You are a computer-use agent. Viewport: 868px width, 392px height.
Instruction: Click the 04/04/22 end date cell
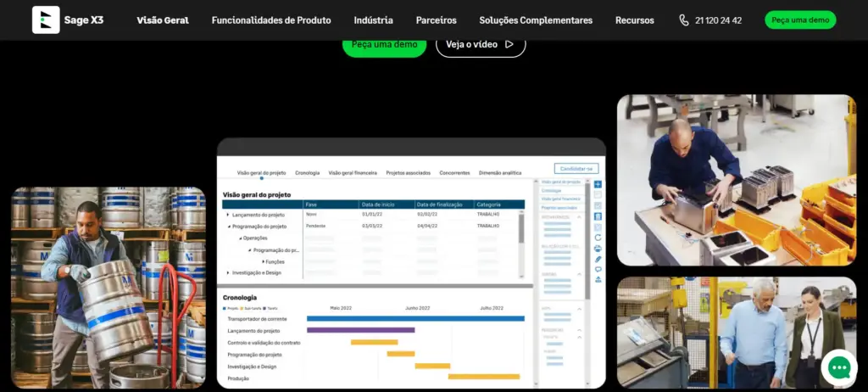tap(427, 227)
